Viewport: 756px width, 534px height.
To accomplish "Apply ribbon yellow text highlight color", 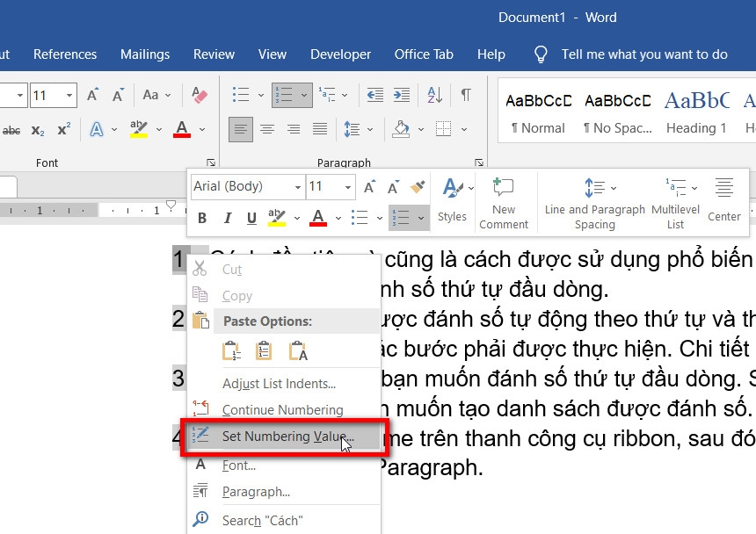I will click(139, 129).
